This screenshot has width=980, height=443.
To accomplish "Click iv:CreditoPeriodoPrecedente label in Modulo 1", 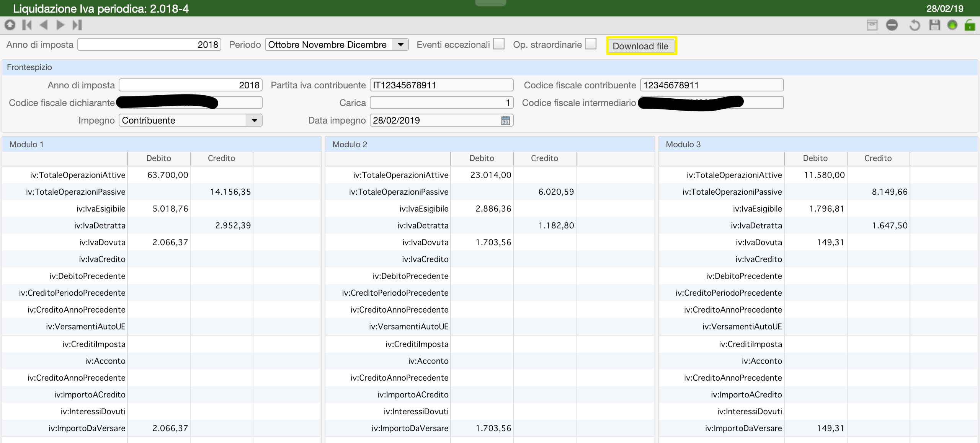I will click(72, 293).
